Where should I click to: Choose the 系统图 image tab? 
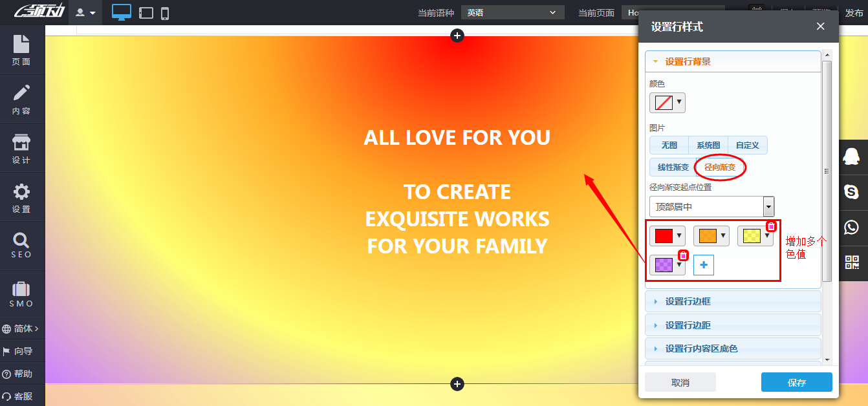pos(708,145)
